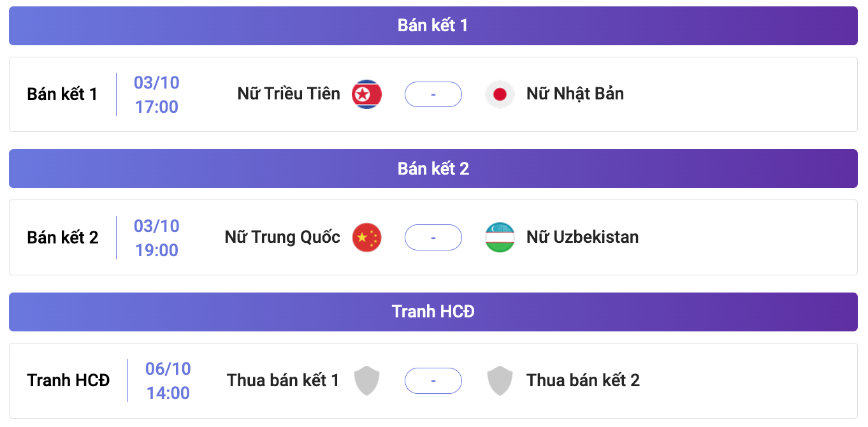
Task: Select the Bán kết 1 purple header
Action: 433,25
